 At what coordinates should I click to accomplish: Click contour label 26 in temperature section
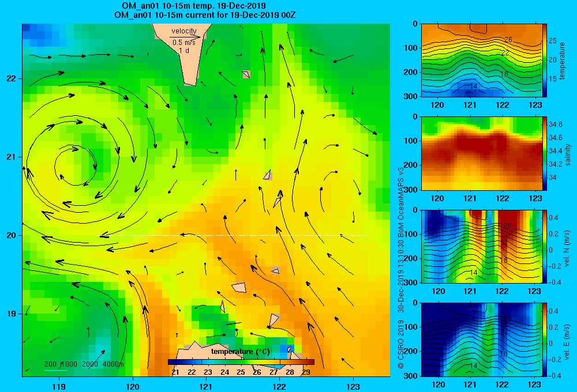click(508, 40)
